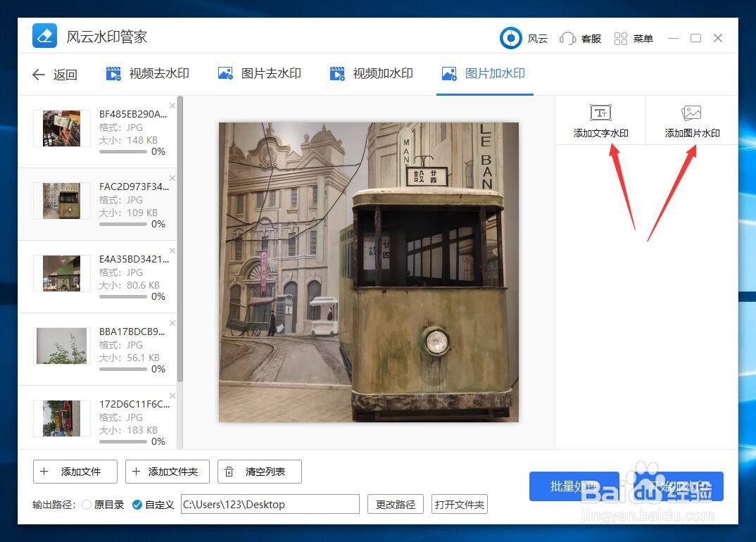Click the 添加文字水印 text watermark icon
The image size is (756, 542).
pos(600,120)
